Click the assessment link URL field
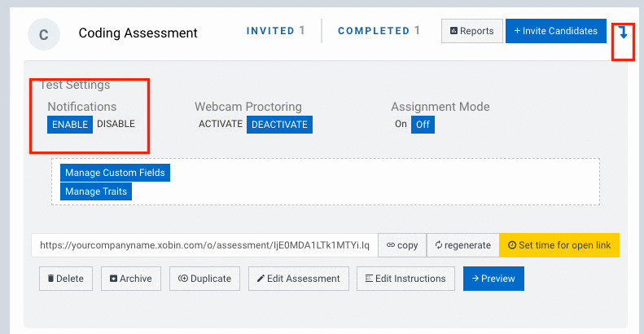Viewport: 644px width, 334px height. tap(204, 245)
